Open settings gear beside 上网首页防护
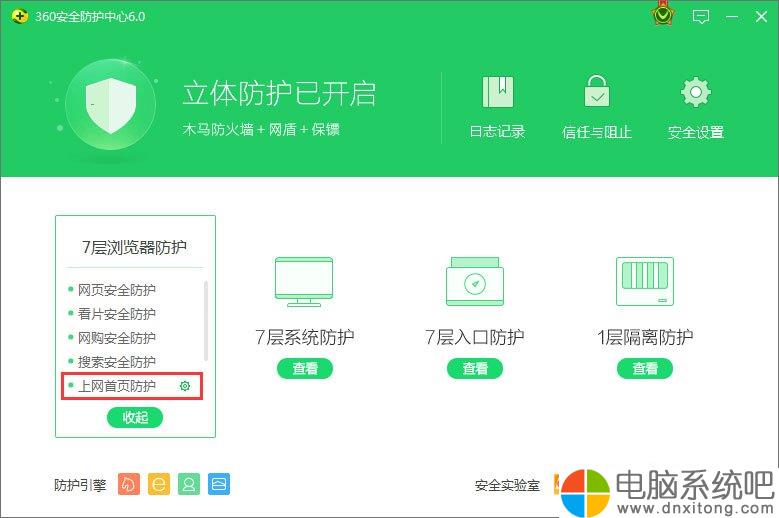Image resolution: width=779 pixels, height=518 pixels. (x=185, y=386)
